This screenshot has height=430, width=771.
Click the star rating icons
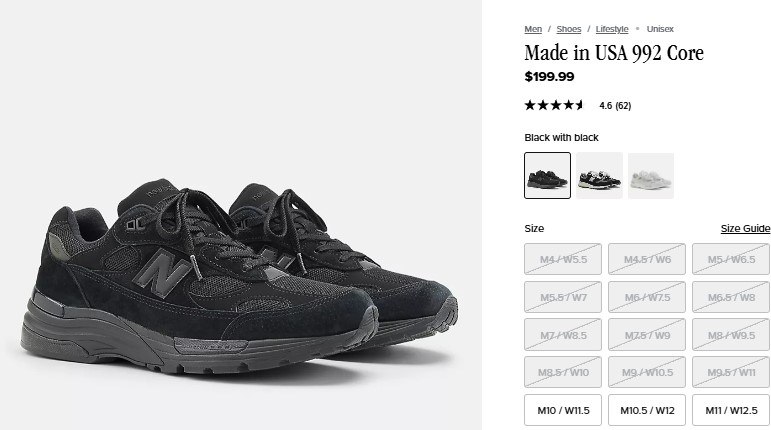coord(554,105)
